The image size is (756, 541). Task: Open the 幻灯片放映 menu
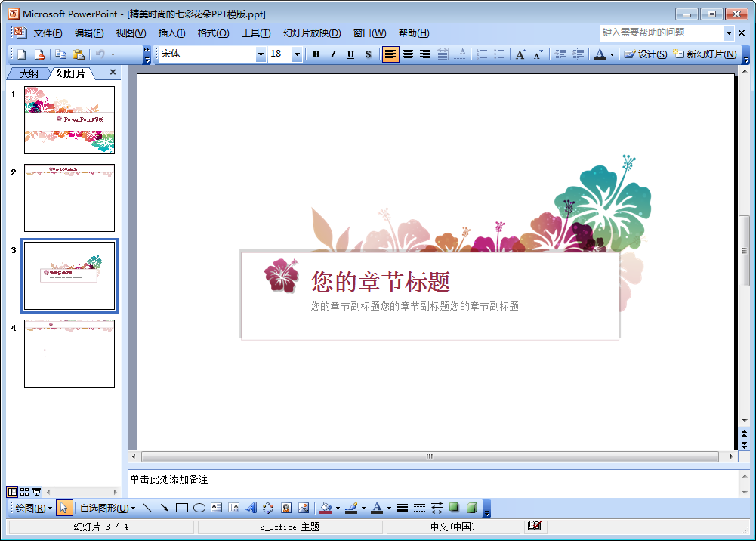[312, 33]
